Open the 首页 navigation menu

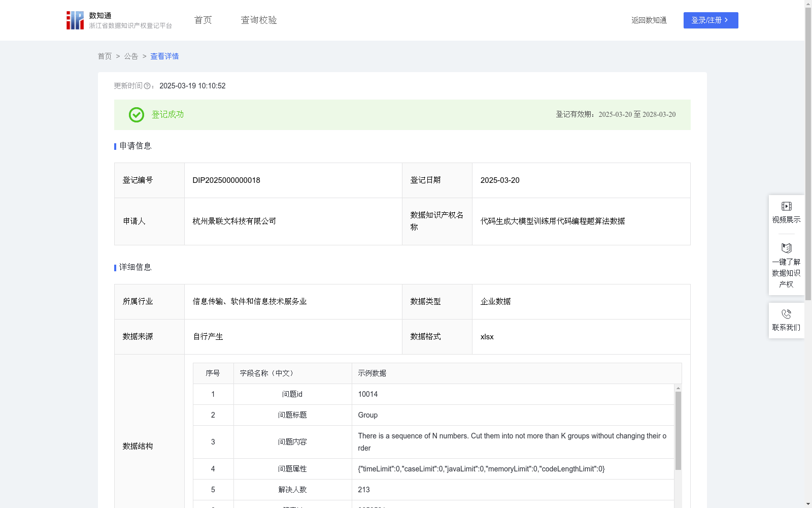click(x=203, y=20)
